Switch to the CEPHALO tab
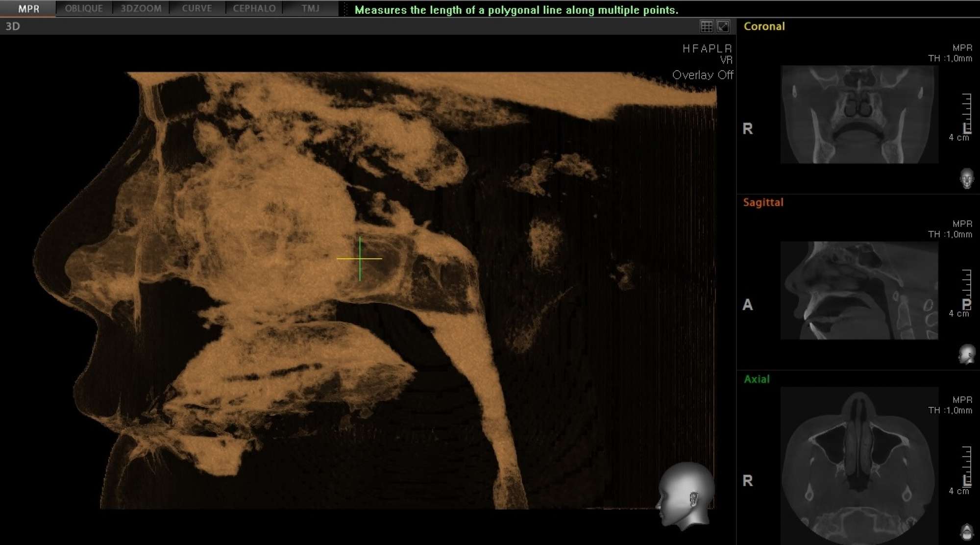Screen dimensions: 980x545 254,8
